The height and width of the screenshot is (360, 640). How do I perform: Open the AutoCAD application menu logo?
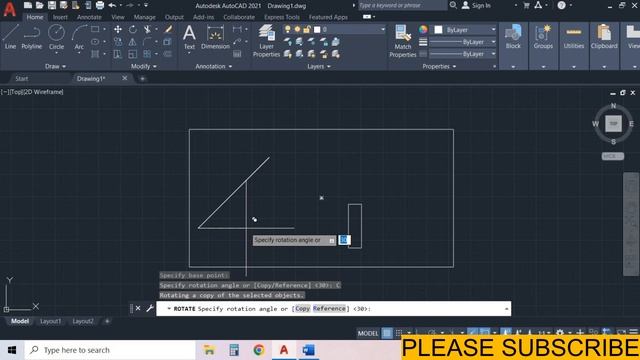tap(9, 9)
